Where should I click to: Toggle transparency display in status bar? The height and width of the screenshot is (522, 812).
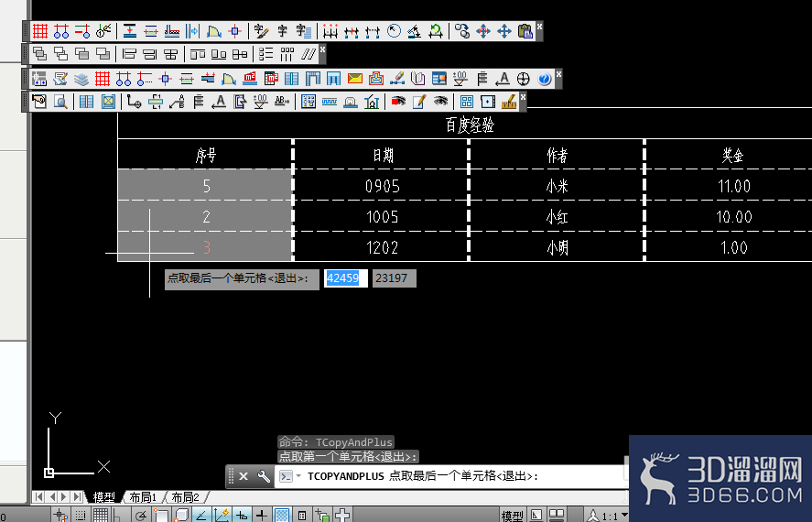(x=282, y=516)
